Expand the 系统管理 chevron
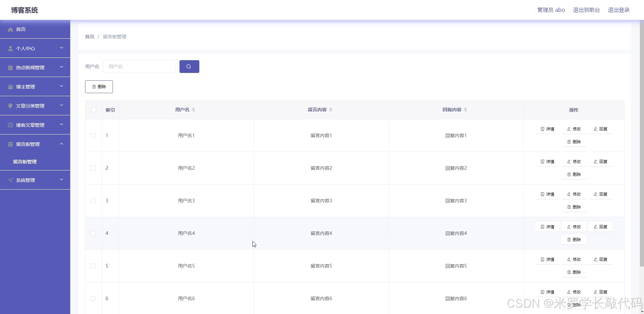Viewport: 644px width, 314px height. click(x=62, y=180)
